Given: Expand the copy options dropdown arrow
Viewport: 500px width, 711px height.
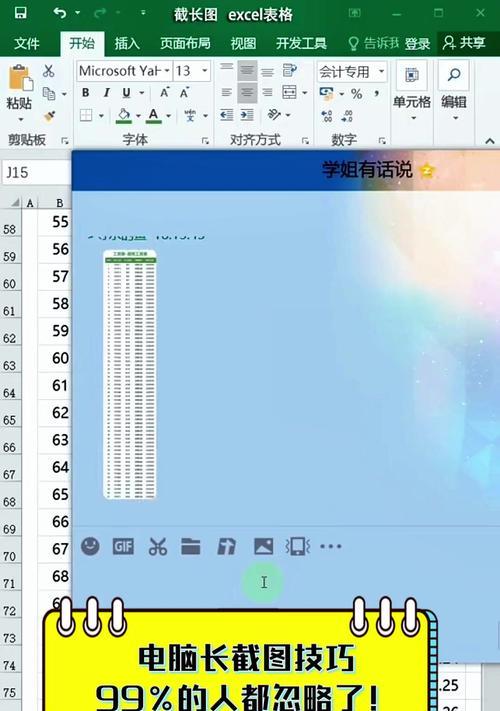Looking at the screenshot, I should (64, 94).
